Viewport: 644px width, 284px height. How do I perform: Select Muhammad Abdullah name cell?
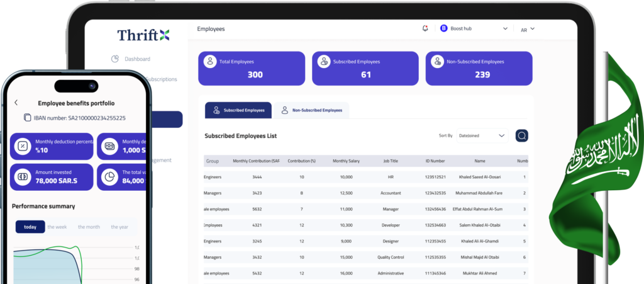[479, 193]
